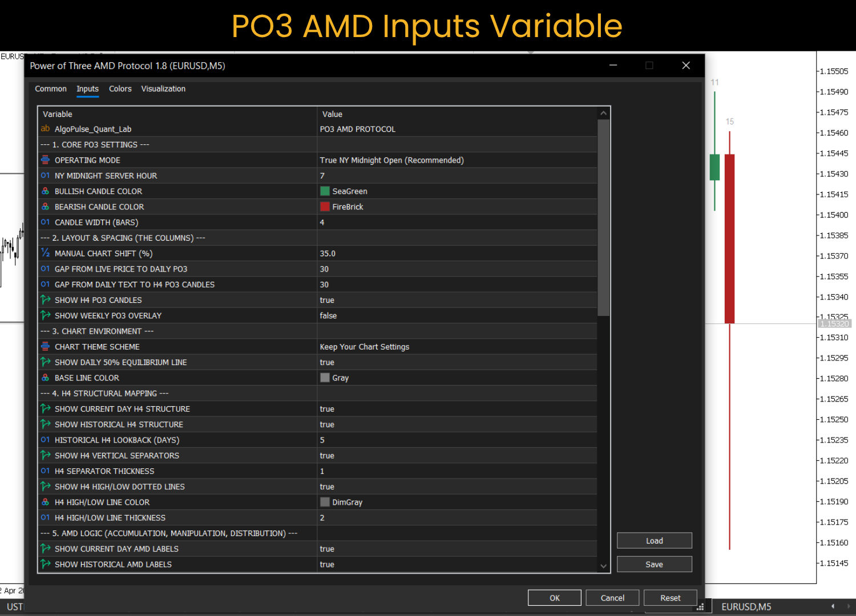
Task: Click Reset to restore default inputs
Action: [x=670, y=597]
